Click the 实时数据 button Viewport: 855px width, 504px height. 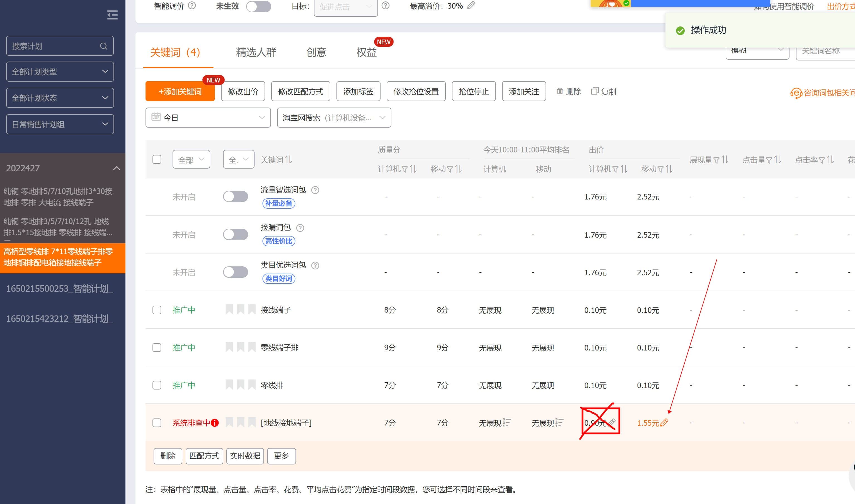click(x=245, y=456)
